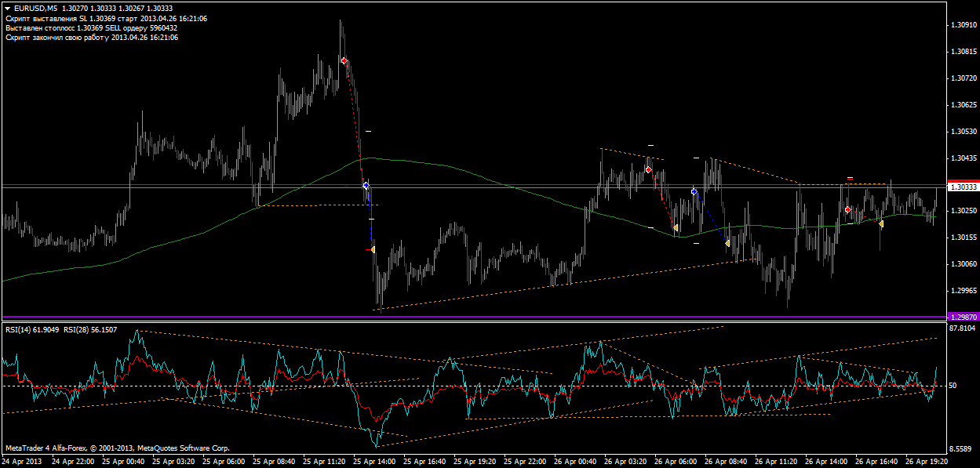Image resolution: width=980 pixels, height=468 pixels.
Task: Click the '24 Apr 2013' date label
Action: coord(21,463)
